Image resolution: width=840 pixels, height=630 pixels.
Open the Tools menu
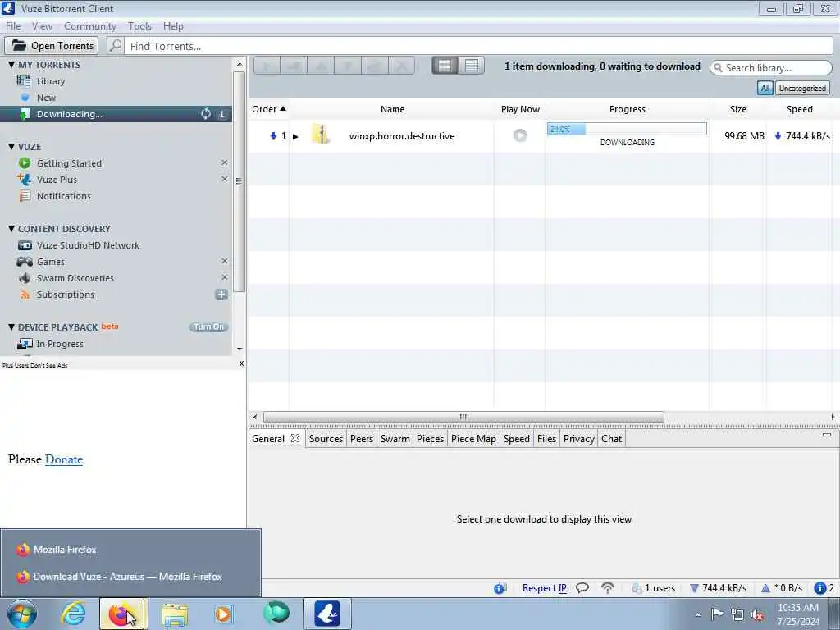tap(139, 26)
